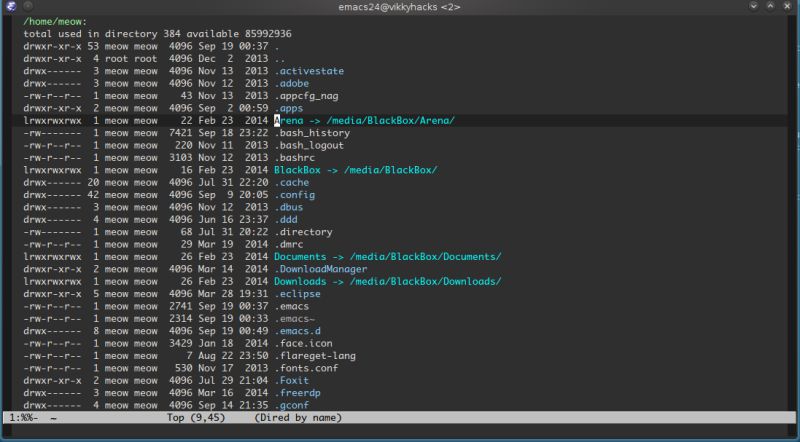
Task: Click the '1:%%-' status in mode line
Action: pos(23,418)
